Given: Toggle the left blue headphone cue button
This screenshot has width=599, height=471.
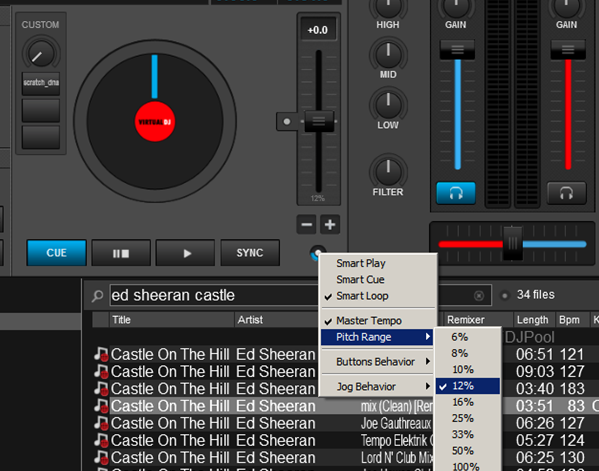Looking at the screenshot, I should [456, 193].
